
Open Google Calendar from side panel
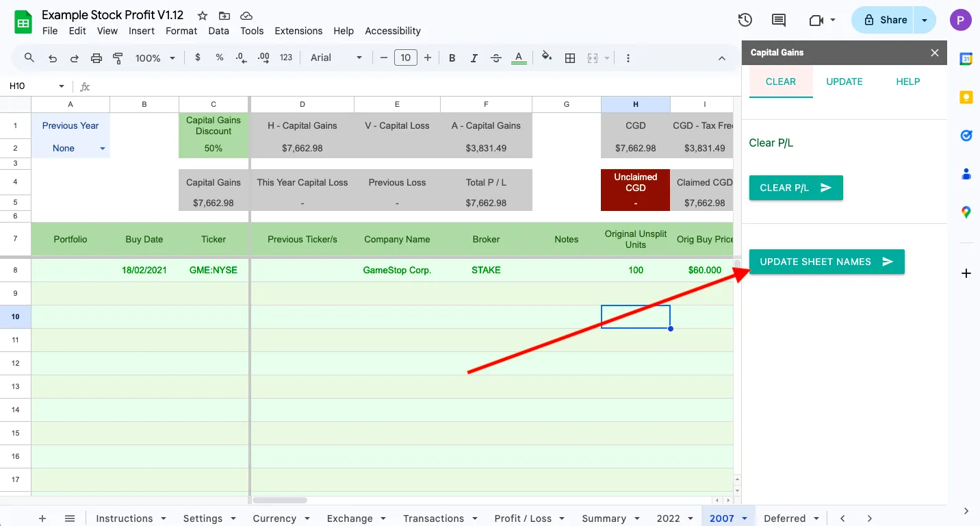click(966, 59)
